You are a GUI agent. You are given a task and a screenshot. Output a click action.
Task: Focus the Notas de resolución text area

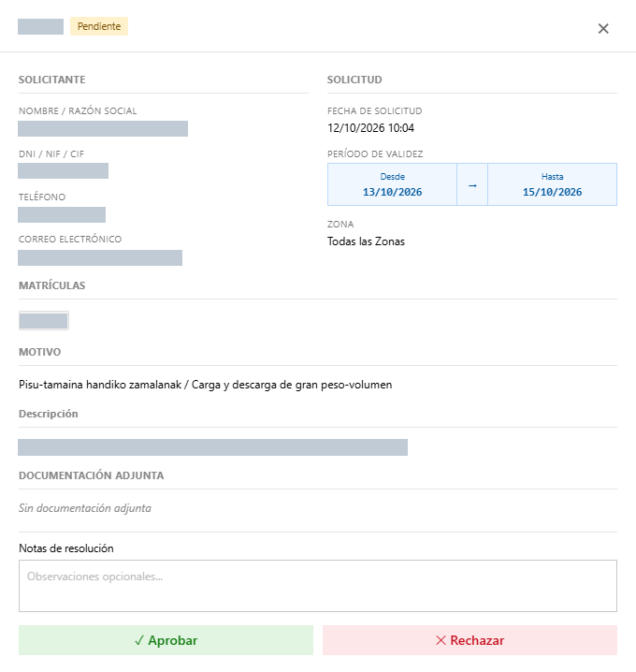pos(318,586)
